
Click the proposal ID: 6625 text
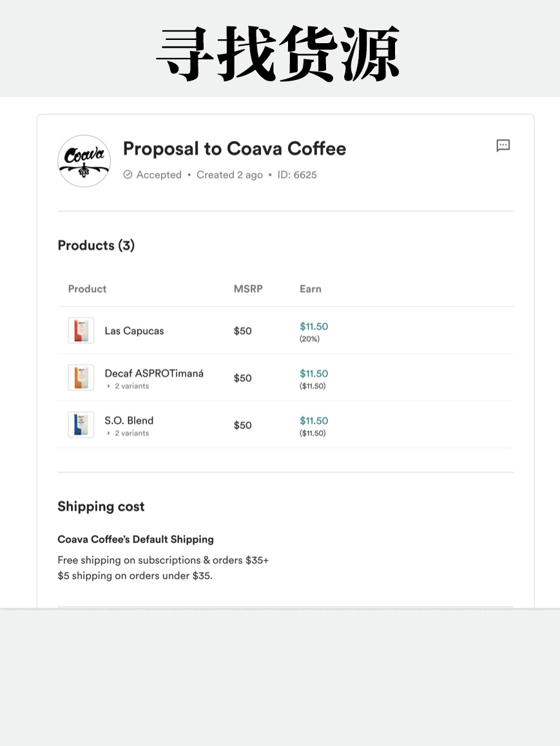pyautogui.click(x=297, y=175)
